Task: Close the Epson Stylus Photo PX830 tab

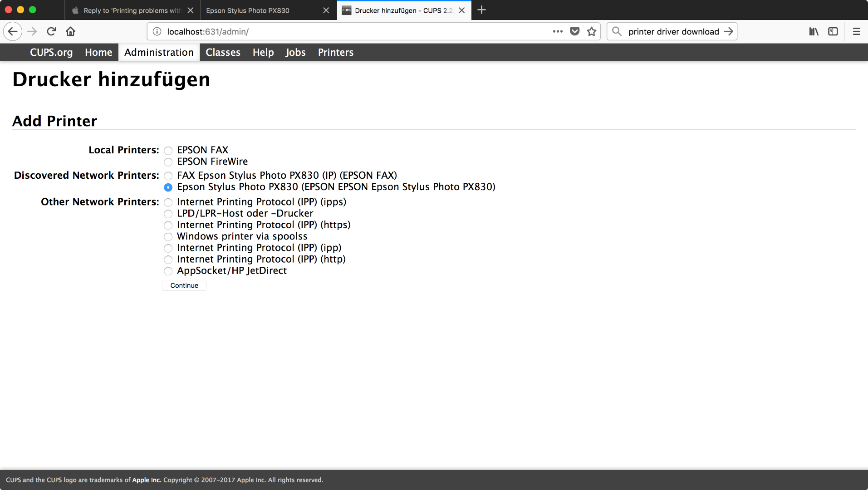Action: coord(326,10)
